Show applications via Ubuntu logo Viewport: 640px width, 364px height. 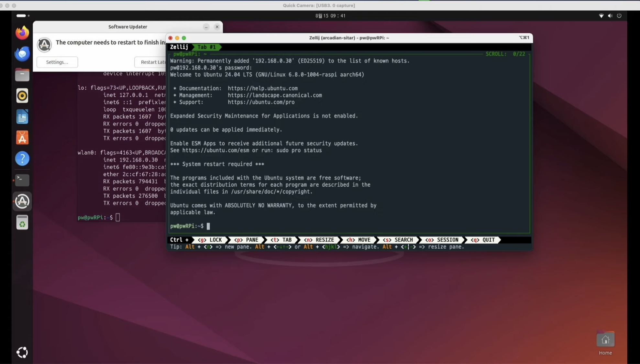(22, 352)
